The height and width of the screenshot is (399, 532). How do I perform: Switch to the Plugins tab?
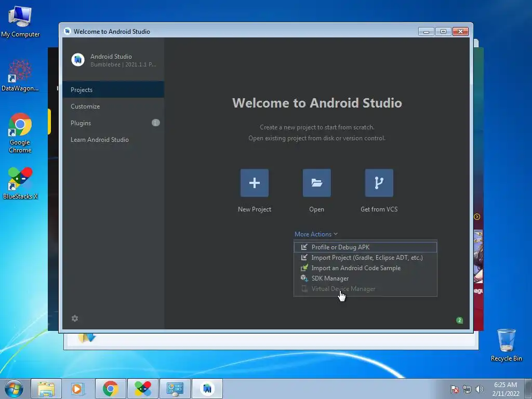pyautogui.click(x=113, y=123)
